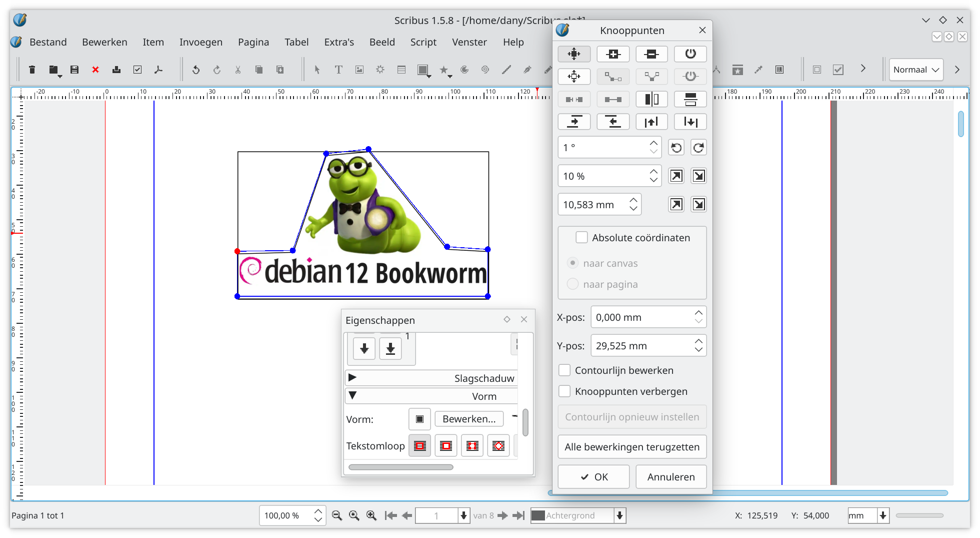980x538 pixels.
Task: Shrink path by 10 % button
Action: pyautogui.click(x=698, y=176)
